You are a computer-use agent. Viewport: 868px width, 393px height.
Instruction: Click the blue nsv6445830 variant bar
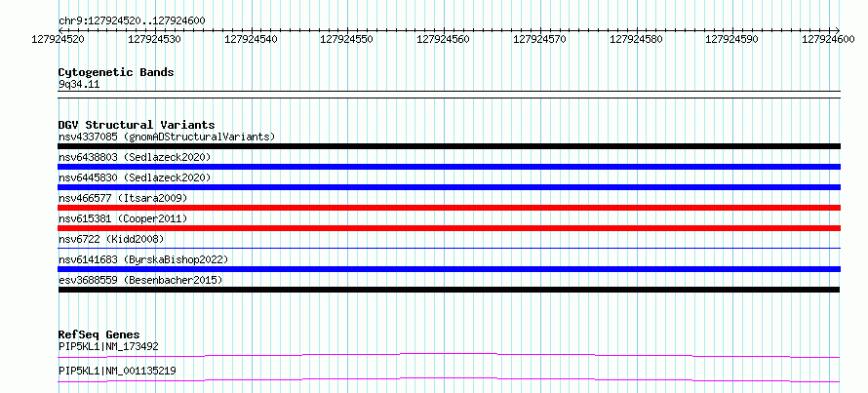[x=449, y=187]
